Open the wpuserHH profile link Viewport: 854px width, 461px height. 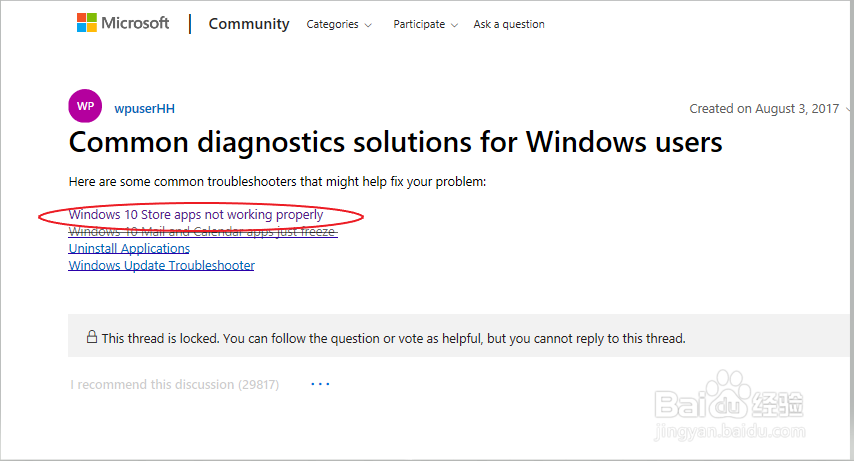(x=145, y=108)
